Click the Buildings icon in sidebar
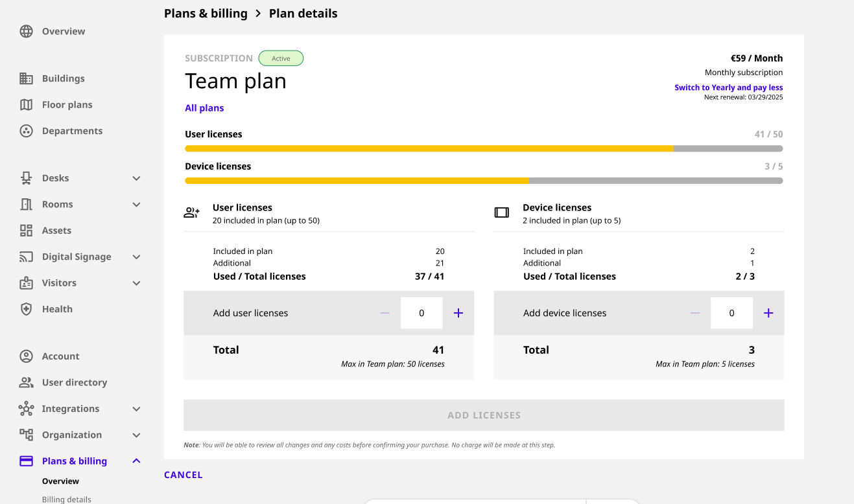This screenshot has width=854, height=504. [26, 78]
